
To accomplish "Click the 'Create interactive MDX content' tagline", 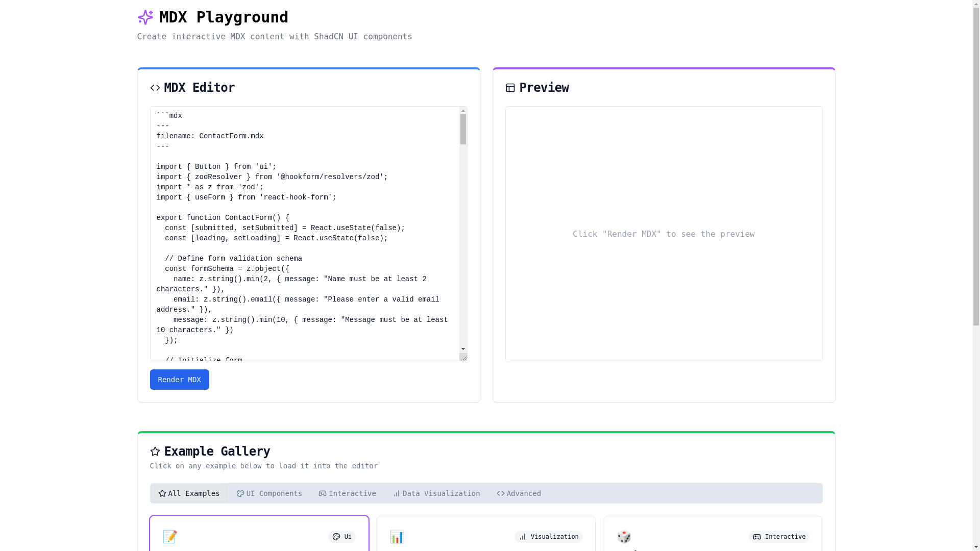I will click(x=275, y=37).
